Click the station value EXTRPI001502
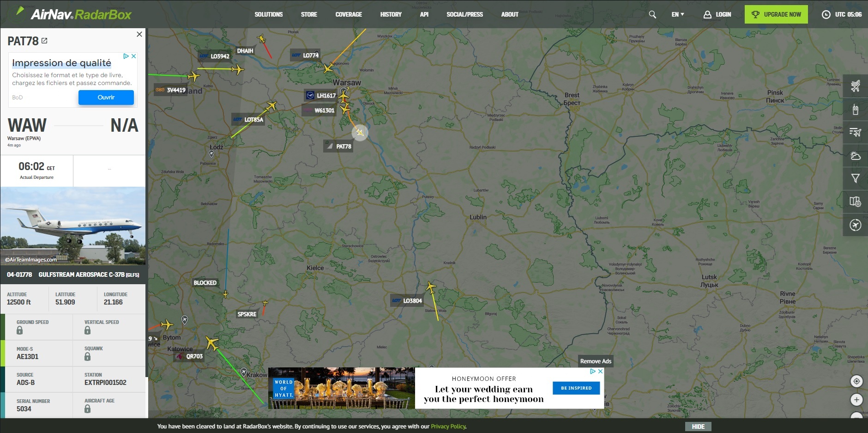Image resolution: width=868 pixels, height=433 pixels. click(105, 383)
